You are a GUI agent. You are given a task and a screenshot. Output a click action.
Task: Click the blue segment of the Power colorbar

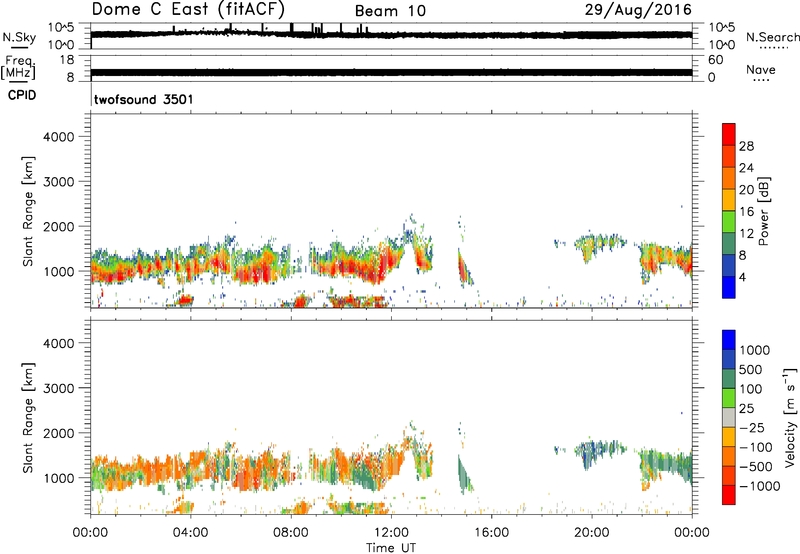[x=729, y=287]
